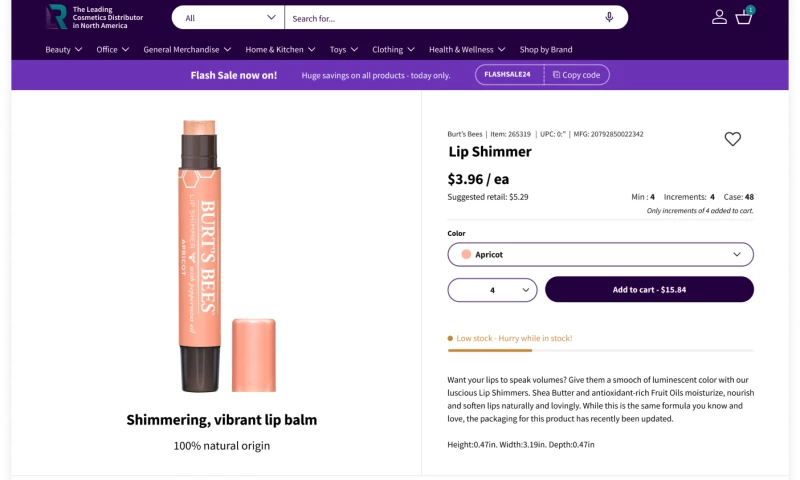Screen dimensions: 800x480
Task: Copy the FLASHSALE24 promo code
Action: tap(576, 75)
